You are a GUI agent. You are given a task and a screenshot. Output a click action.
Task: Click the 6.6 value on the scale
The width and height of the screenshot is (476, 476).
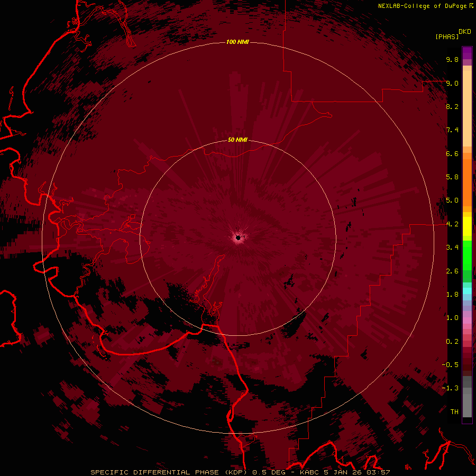pos(452,153)
